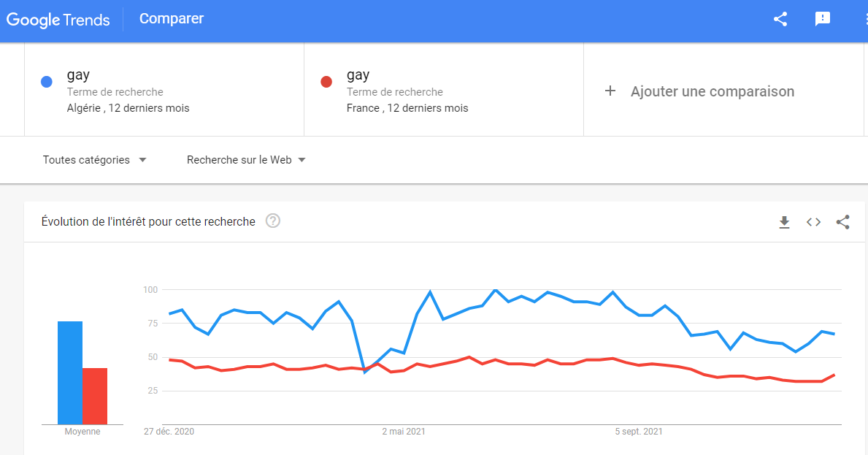Screen dimensions: 868x455
Task: Click Ajouter une comparaison
Action: (x=713, y=91)
